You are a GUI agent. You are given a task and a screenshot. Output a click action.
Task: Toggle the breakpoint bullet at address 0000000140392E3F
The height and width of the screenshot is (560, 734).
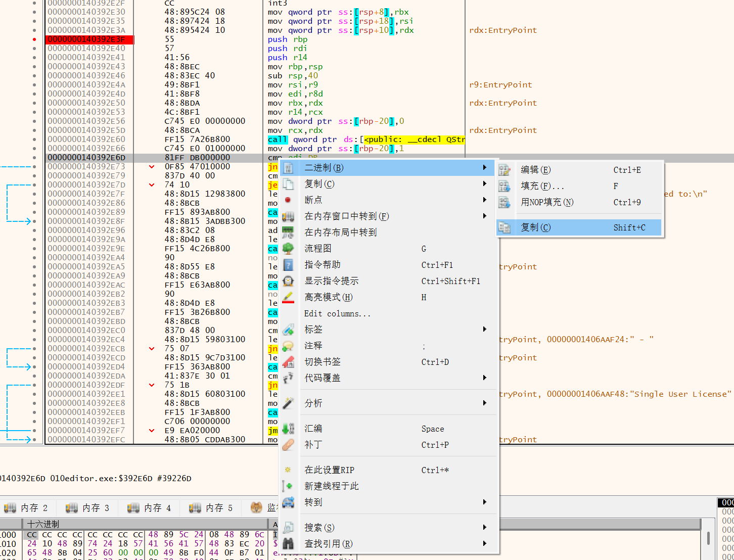34,39
